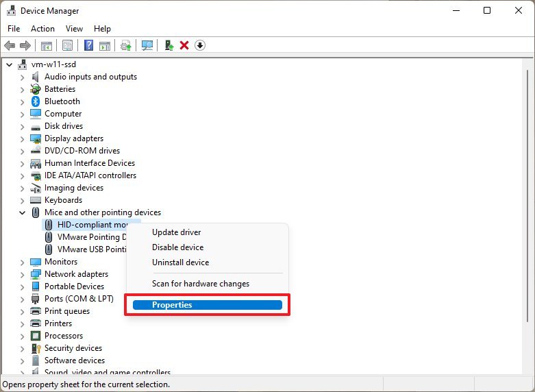Open the blue Help question-mark icon

[x=89, y=45]
